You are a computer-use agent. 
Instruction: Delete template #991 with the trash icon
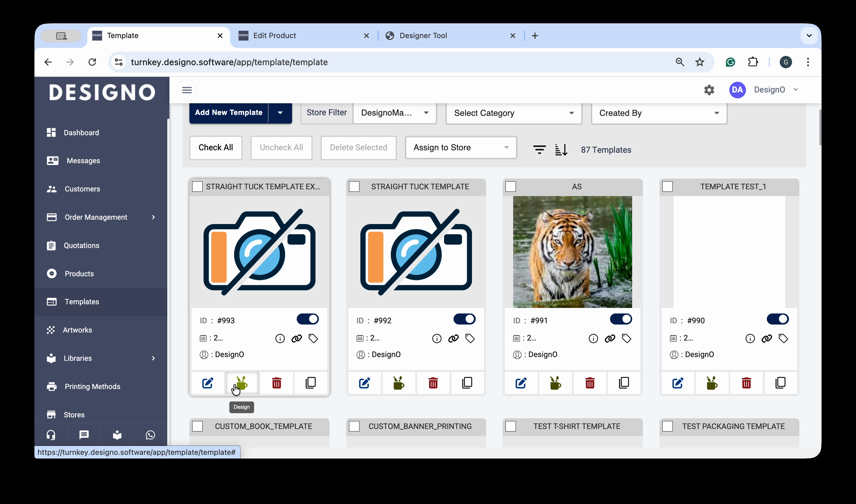click(x=590, y=383)
